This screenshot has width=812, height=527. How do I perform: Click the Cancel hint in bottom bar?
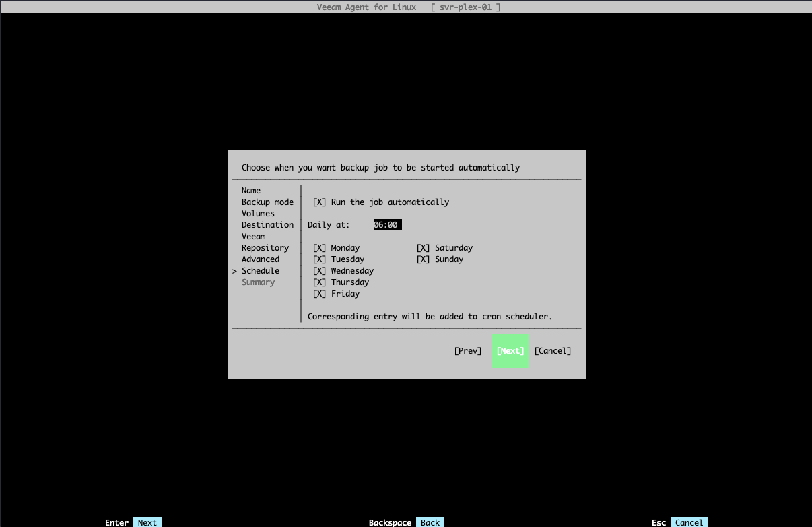689,522
